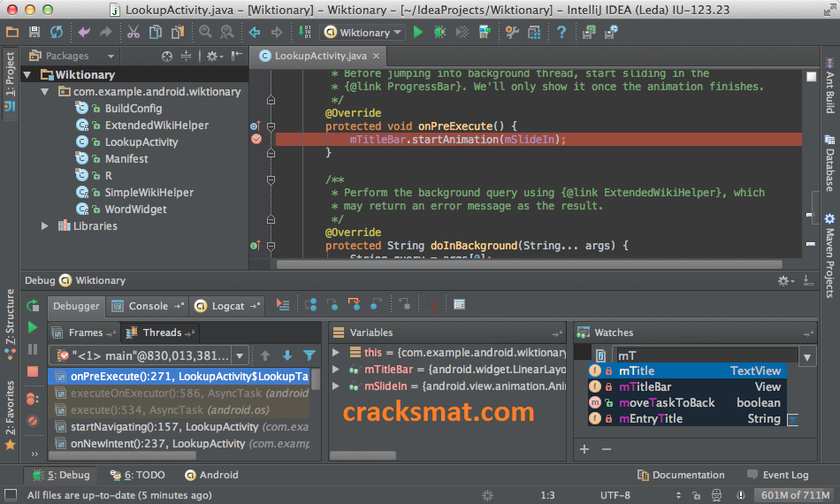The image size is (840, 504).
Task: Expand the 'this' variable
Action: 336,353
